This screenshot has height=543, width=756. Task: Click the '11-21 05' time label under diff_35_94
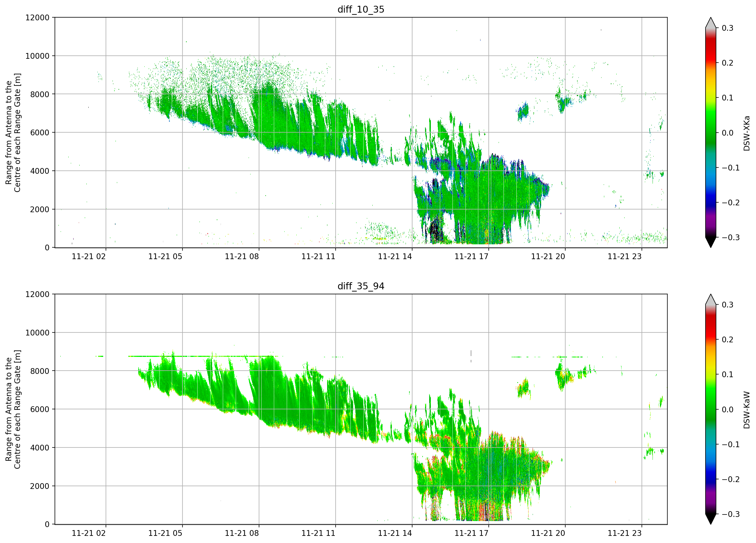tap(165, 533)
